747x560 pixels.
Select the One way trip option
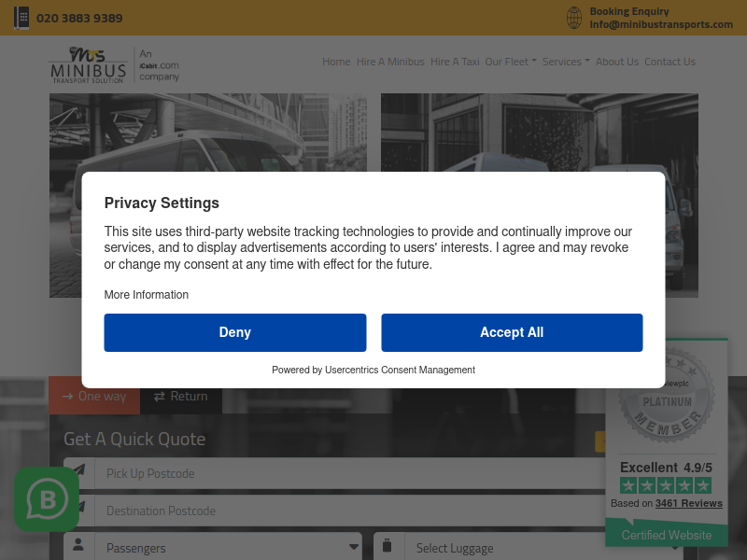(x=94, y=396)
